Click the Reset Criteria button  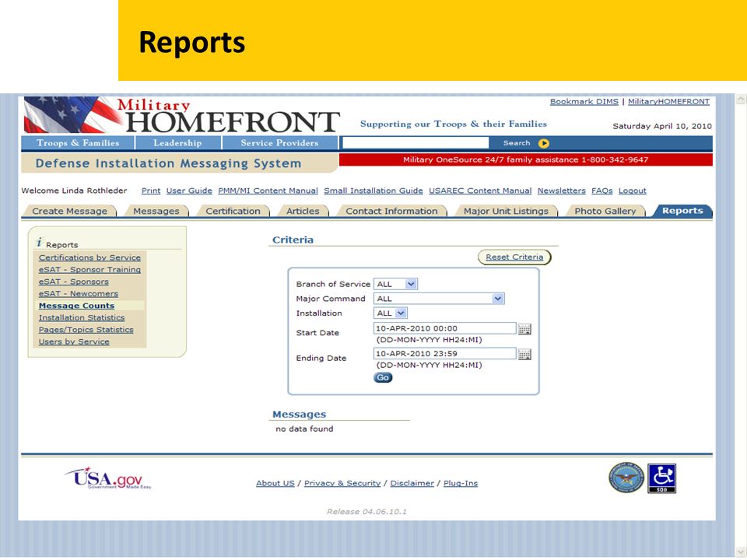pyautogui.click(x=514, y=257)
